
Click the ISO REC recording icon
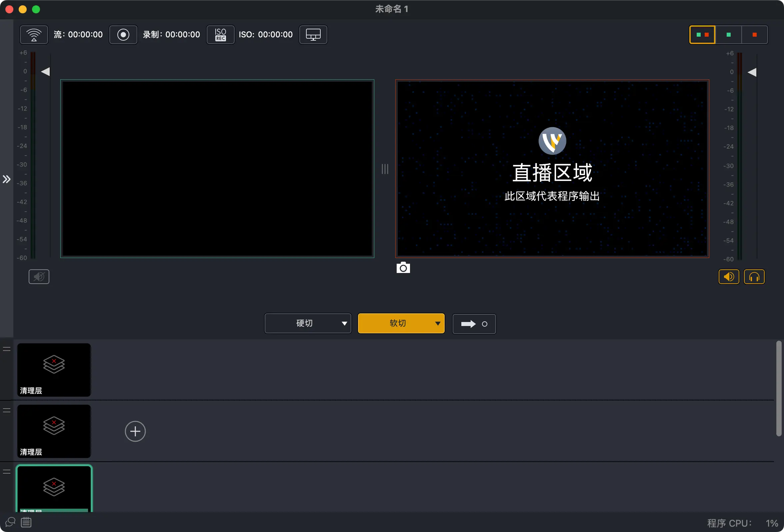pos(220,35)
